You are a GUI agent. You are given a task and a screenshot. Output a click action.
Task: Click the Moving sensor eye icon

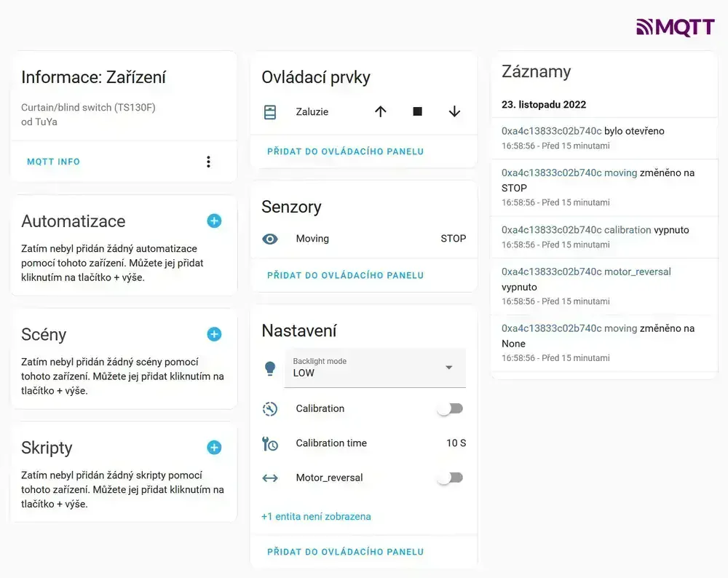(270, 239)
